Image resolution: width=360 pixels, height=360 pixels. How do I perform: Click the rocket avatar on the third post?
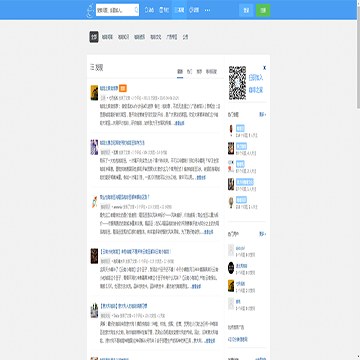94,202
